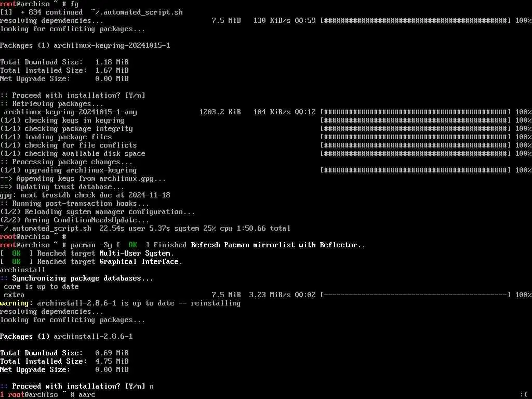This screenshot has width=532, height=399.
Task: Click '(1/1) checking available disk space' text
Action: (x=73, y=153)
